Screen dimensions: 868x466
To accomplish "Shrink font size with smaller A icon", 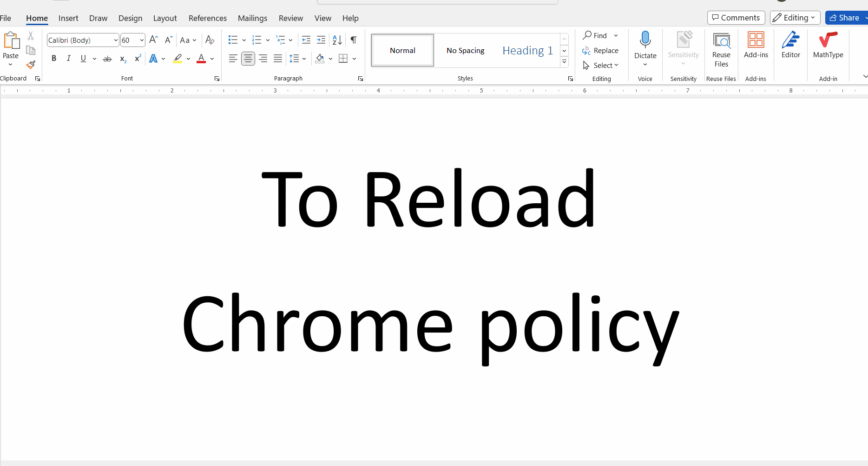I will click(169, 40).
